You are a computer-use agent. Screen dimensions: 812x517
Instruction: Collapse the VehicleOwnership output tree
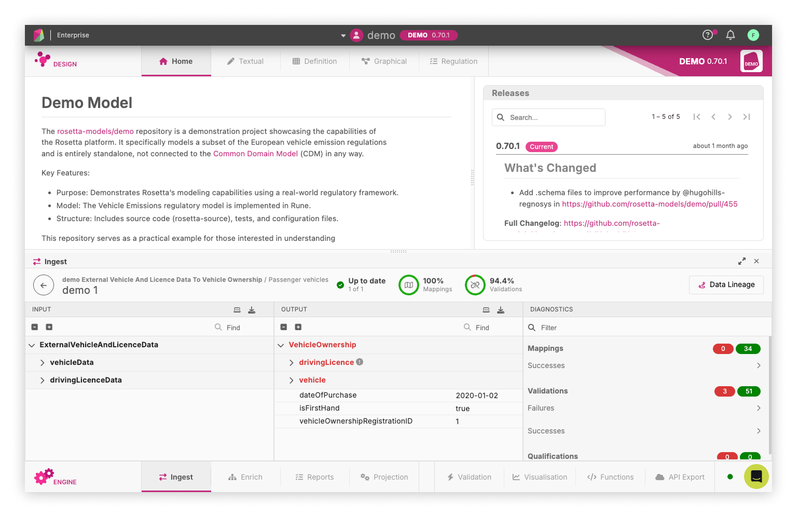tap(281, 344)
